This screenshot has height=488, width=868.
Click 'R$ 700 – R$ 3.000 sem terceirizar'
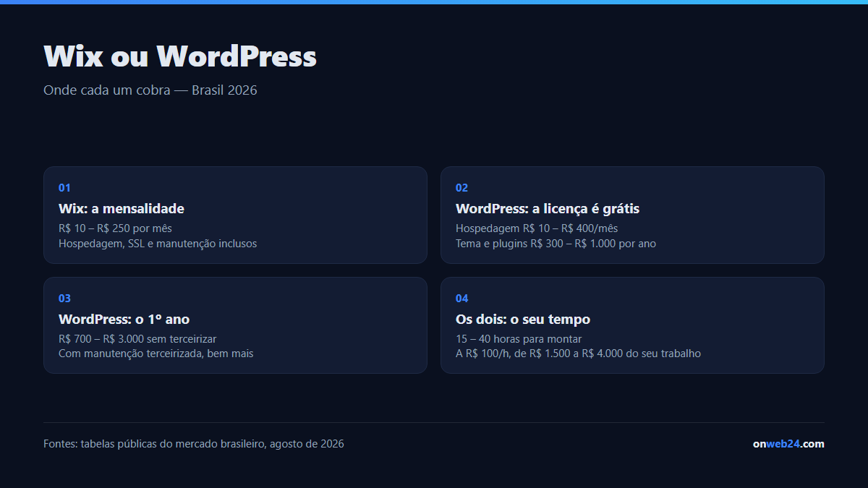[x=137, y=339]
